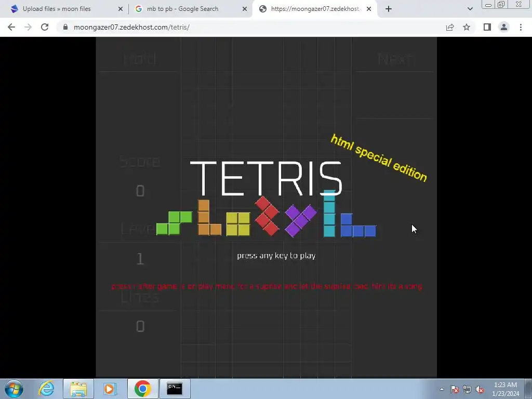Image resolution: width=532 pixels, height=399 pixels.
Task: Restore down the Chrome window
Action: pyautogui.click(x=501, y=5)
